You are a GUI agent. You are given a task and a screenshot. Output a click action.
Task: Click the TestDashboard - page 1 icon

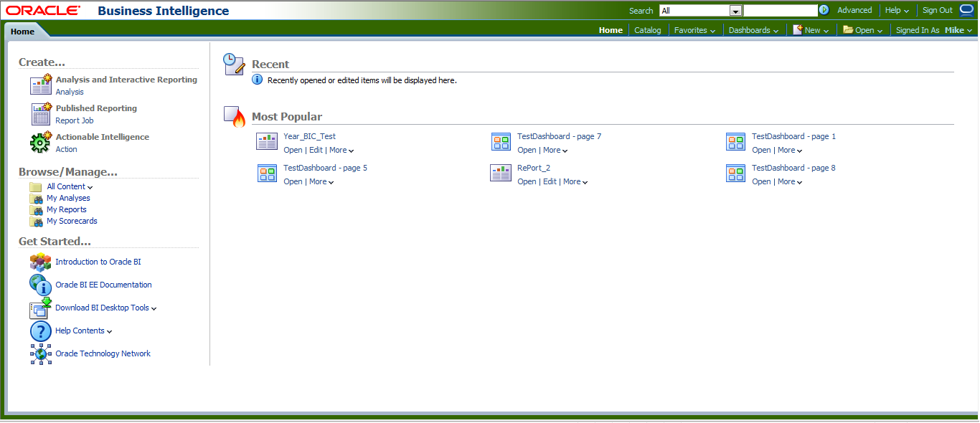735,142
